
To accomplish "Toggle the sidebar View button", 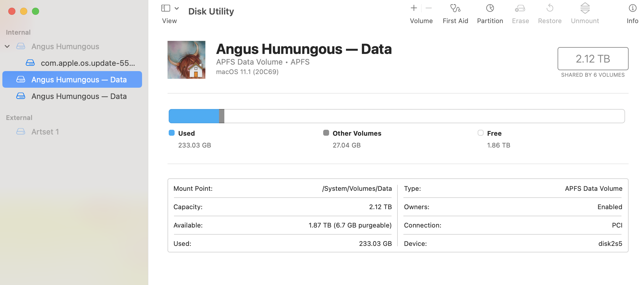I will click(x=165, y=8).
